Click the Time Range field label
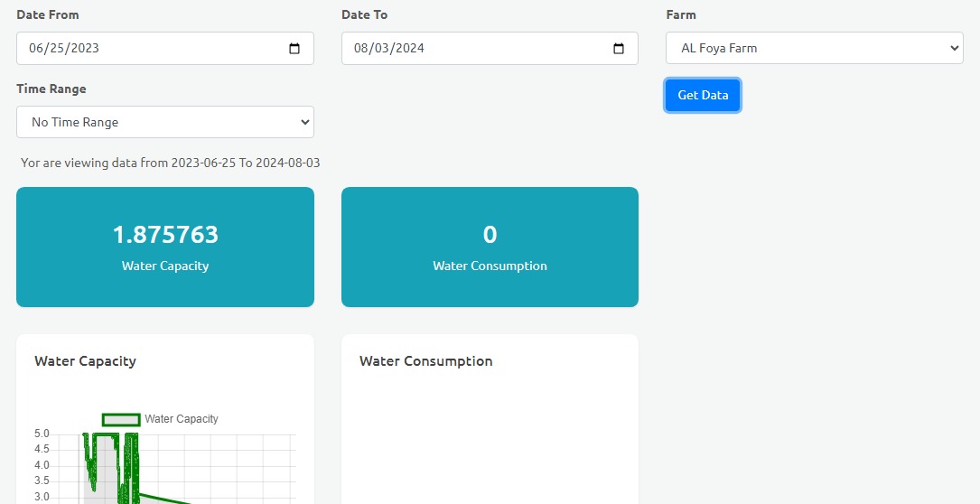Screen dimensions: 980x504 click(x=51, y=89)
